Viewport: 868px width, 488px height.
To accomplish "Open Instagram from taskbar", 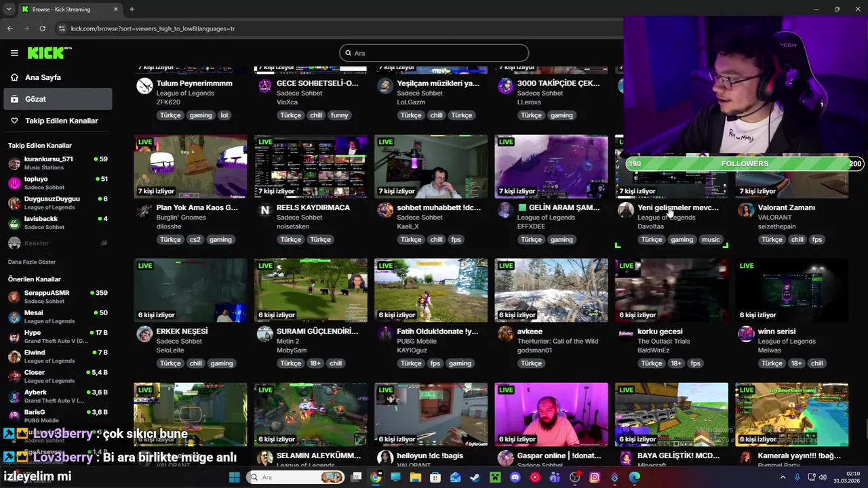I will (595, 477).
